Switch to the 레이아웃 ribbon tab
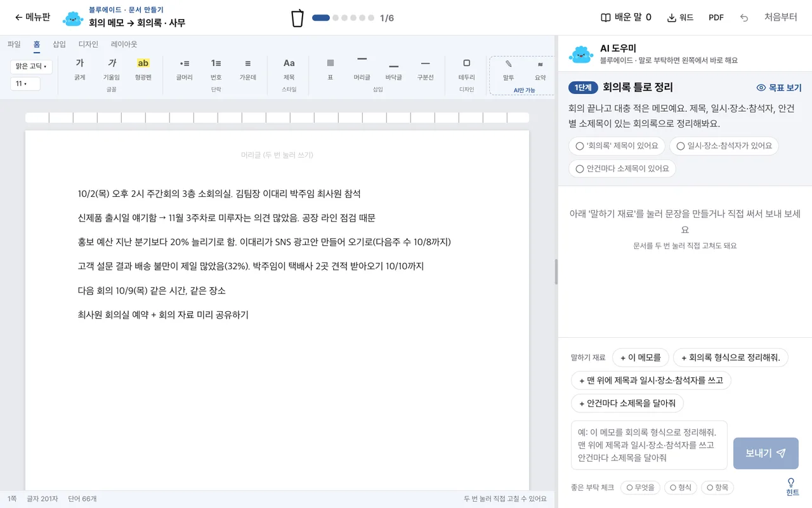The image size is (812, 508). [x=124, y=44]
